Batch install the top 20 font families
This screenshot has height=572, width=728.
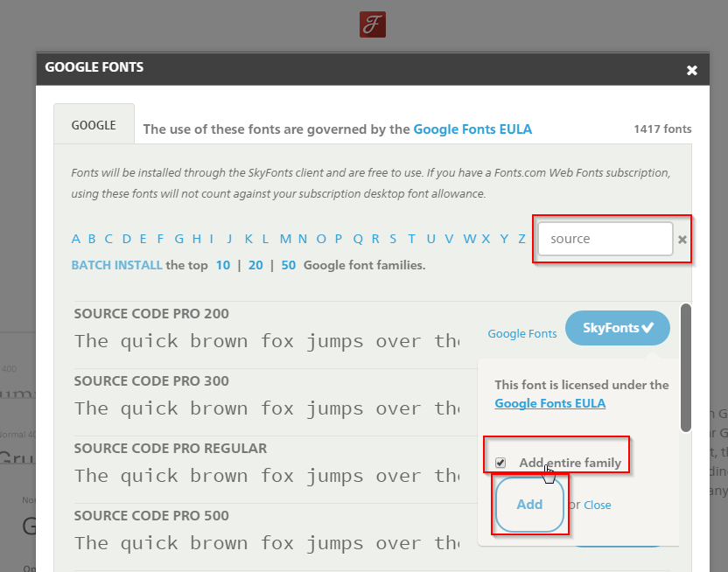[255, 265]
